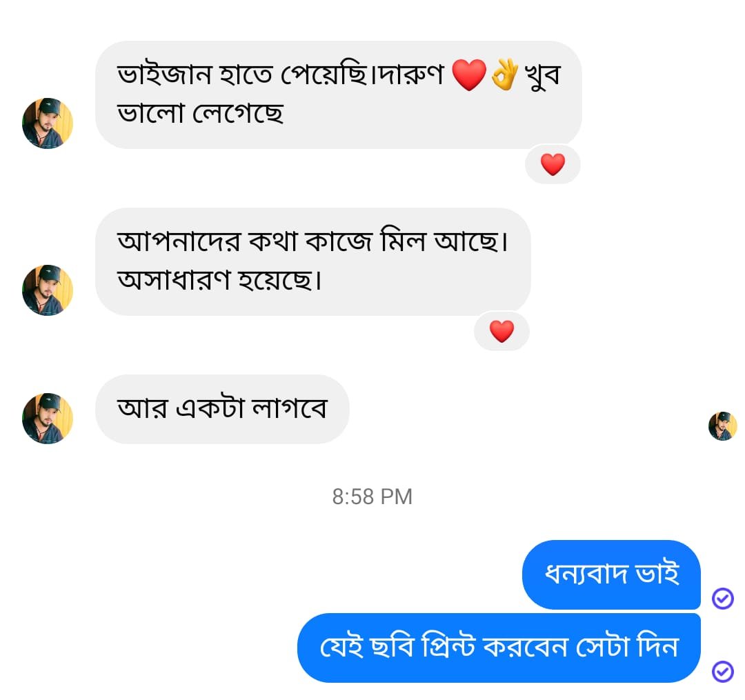The width and height of the screenshot is (745, 700).
Task: Open sender avatar beside second message
Action: click(x=48, y=290)
